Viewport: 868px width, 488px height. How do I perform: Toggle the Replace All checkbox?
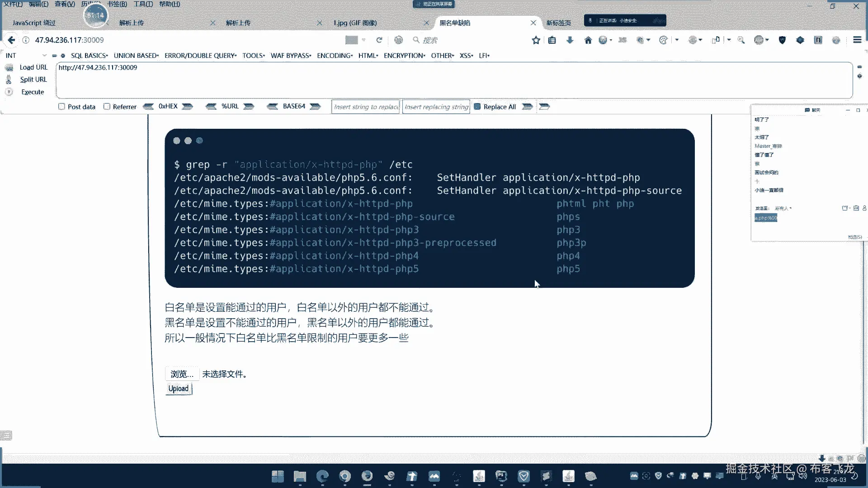477,107
